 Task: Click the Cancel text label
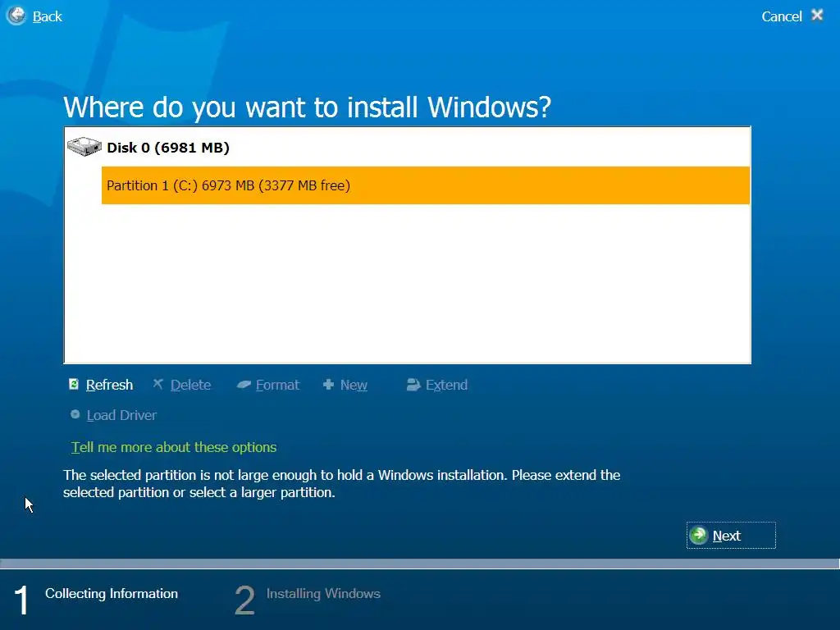pos(782,16)
